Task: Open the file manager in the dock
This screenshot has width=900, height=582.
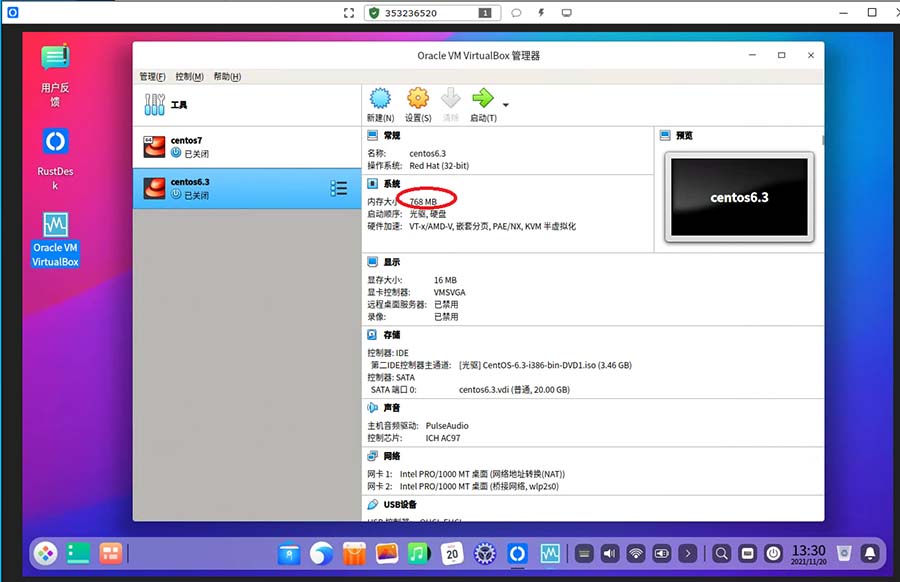Action: tap(289, 554)
